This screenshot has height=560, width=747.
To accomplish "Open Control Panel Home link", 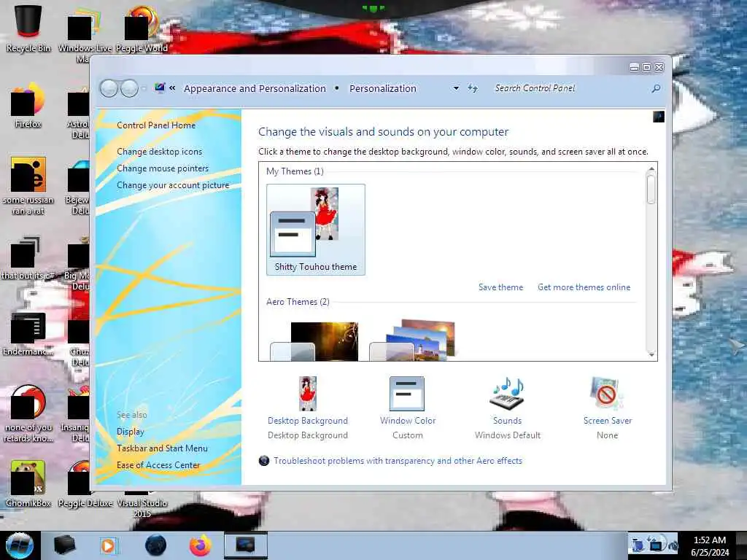I will pyautogui.click(x=156, y=125).
